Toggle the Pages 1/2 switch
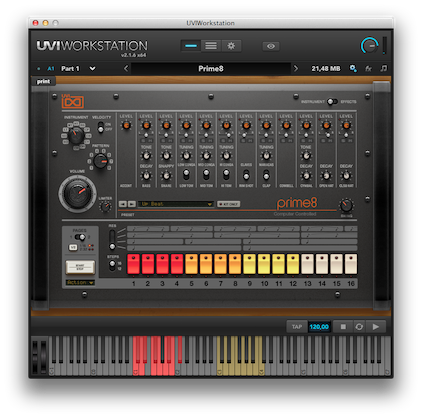This screenshot has height=418, width=422. [80, 237]
